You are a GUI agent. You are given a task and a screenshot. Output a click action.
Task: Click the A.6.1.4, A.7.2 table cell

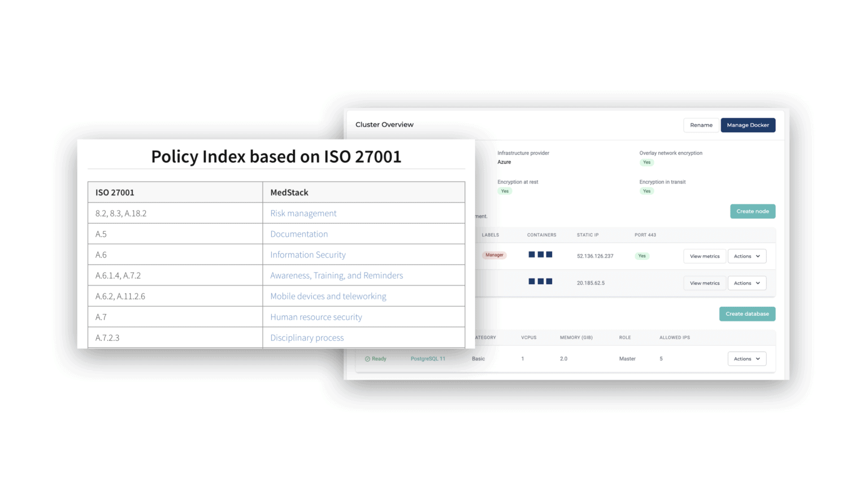coord(175,275)
